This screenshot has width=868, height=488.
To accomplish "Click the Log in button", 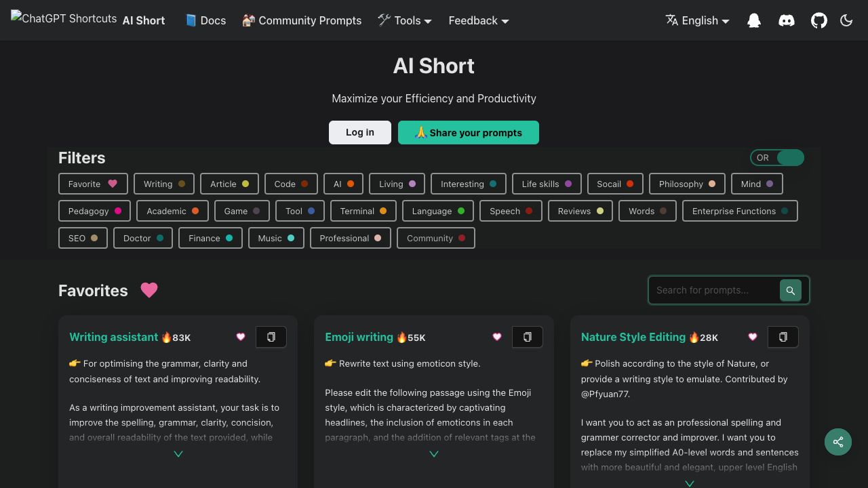I will pyautogui.click(x=359, y=132).
